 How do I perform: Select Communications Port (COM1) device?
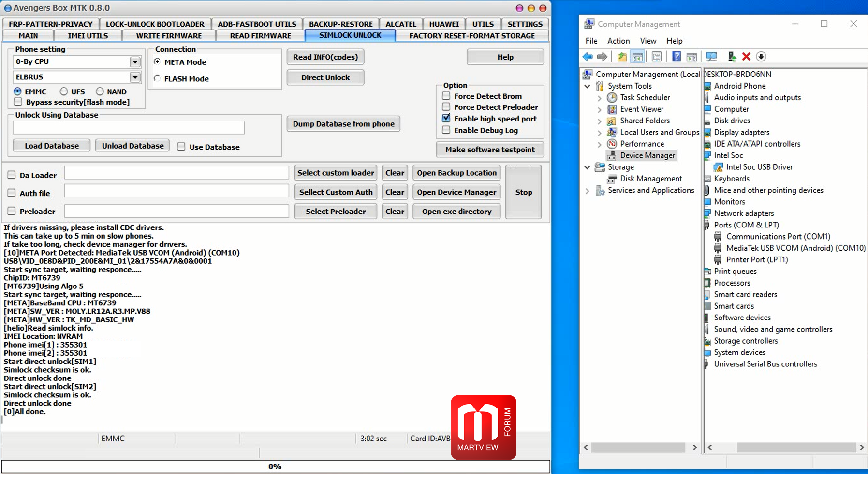tap(778, 236)
